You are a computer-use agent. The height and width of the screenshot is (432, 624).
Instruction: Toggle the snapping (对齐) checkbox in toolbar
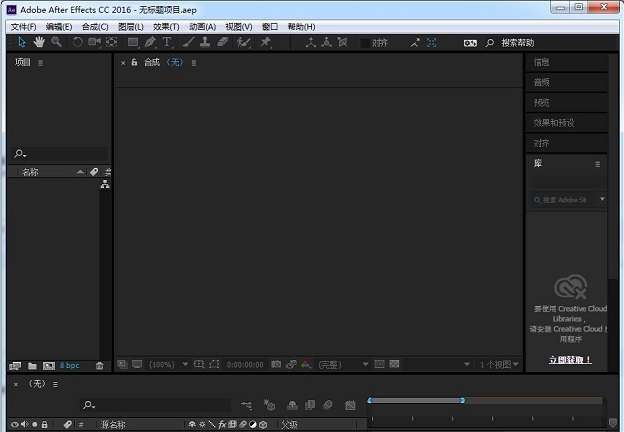pyautogui.click(x=364, y=43)
